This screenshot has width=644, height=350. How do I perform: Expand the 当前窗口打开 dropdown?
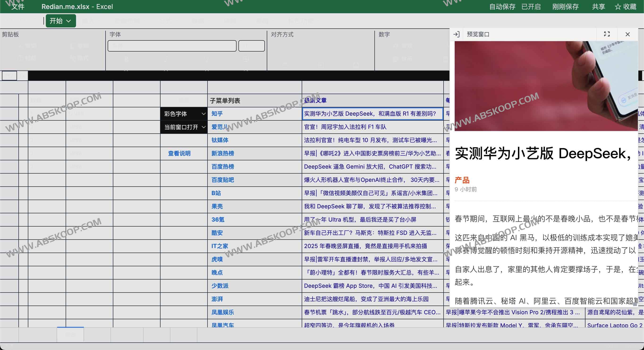(184, 127)
